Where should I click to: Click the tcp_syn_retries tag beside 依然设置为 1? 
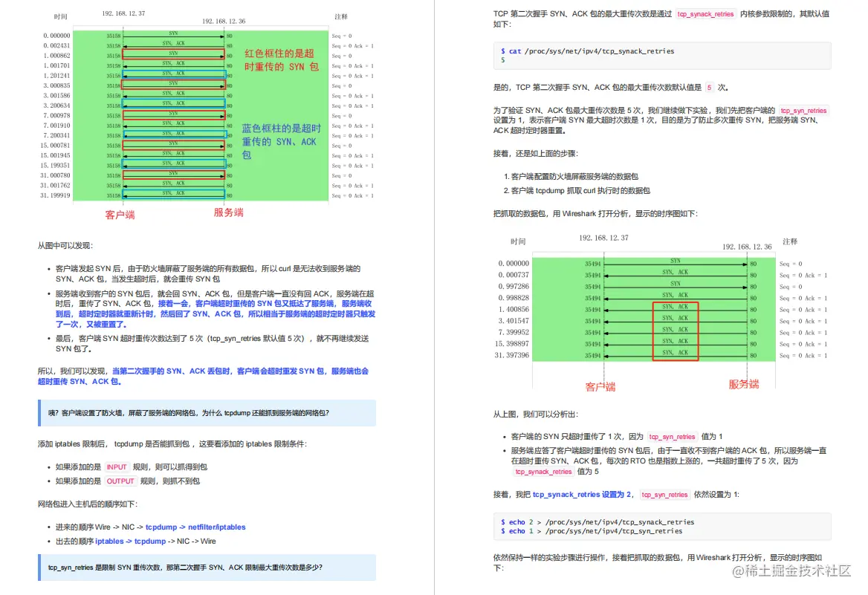coord(664,494)
